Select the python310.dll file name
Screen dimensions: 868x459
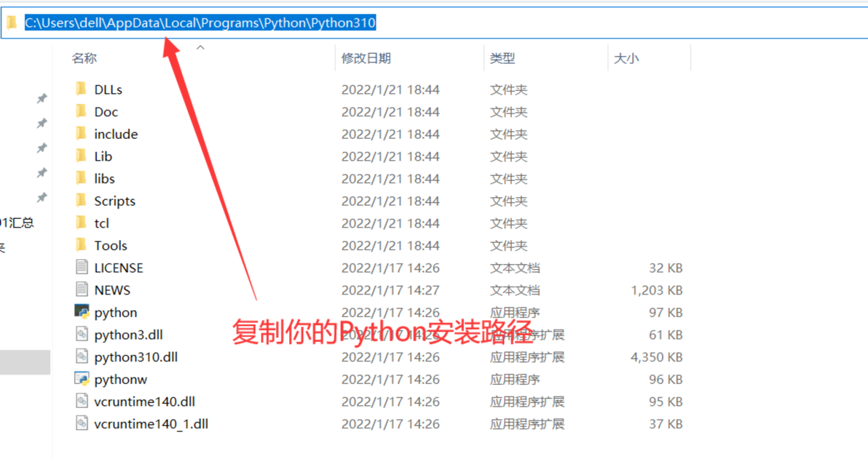(135, 357)
